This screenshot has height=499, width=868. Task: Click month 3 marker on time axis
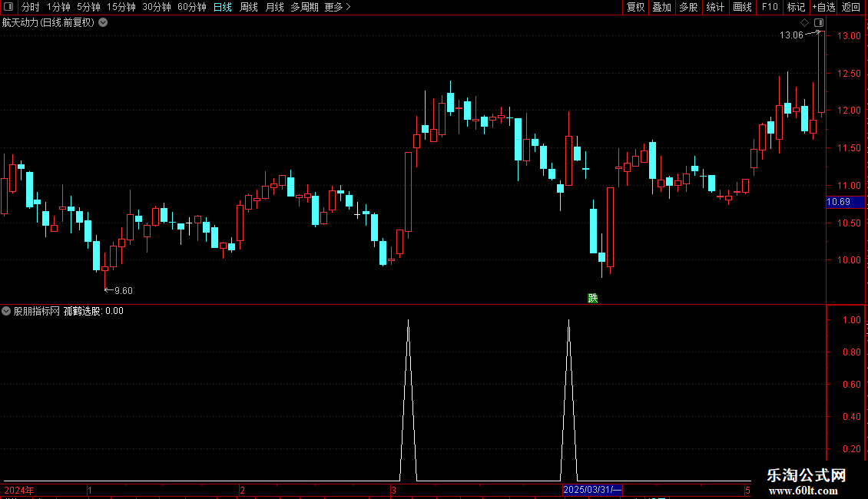393,490
